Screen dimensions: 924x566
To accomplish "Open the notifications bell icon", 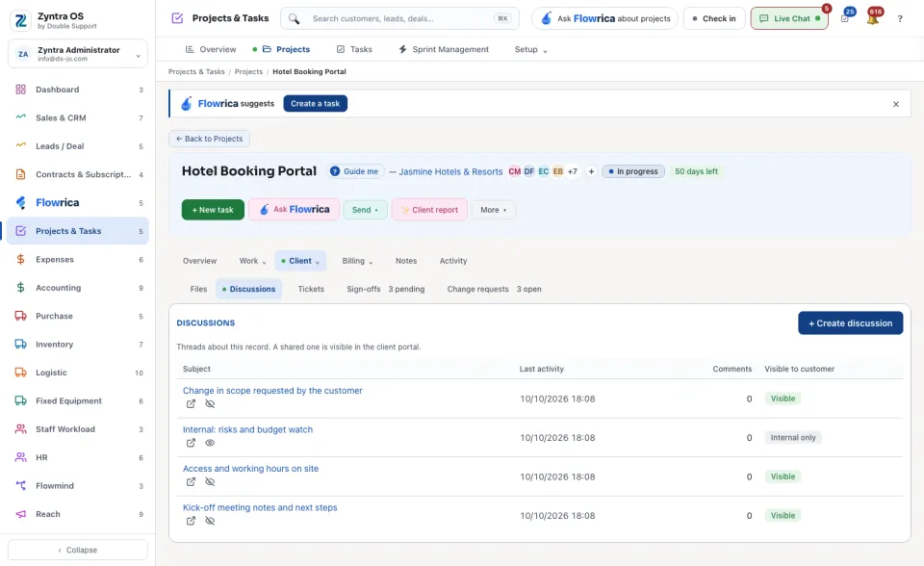I will pyautogui.click(x=873, y=19).
